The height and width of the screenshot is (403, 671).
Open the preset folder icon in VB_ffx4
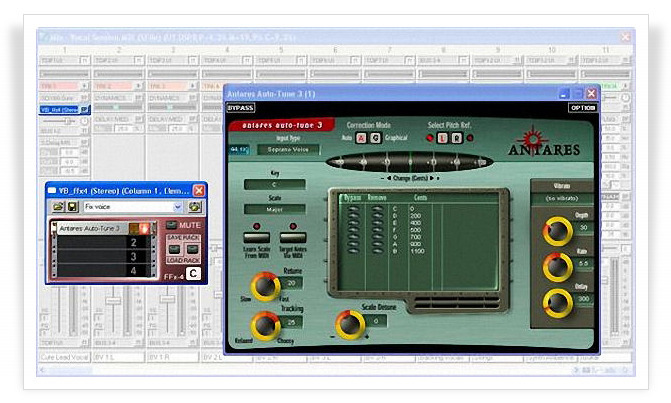point(57,207)
